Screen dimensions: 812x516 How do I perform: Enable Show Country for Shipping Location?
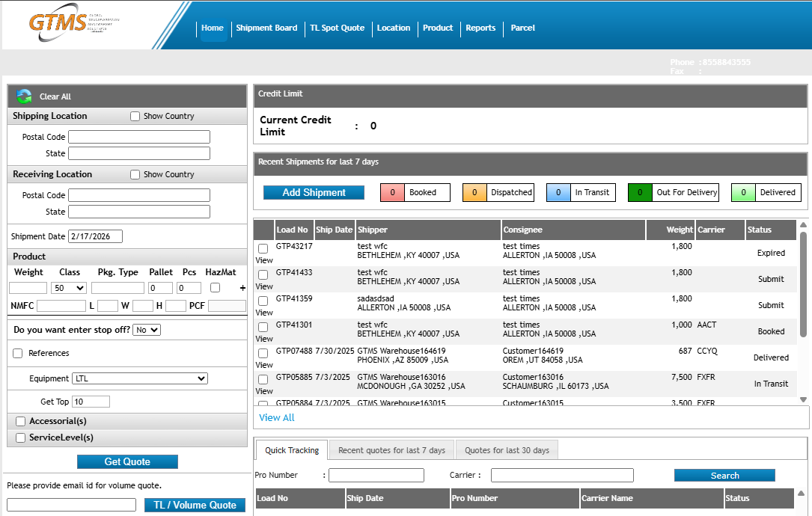point(135,117)
